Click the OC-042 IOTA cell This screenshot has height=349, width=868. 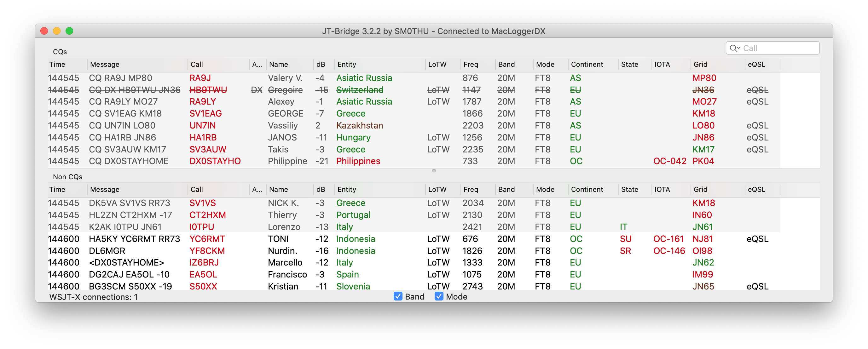[669, 161]
